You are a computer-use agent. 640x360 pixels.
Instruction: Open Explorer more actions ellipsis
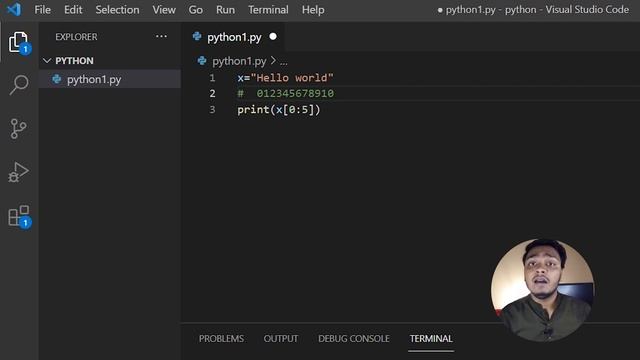(161, 36)
